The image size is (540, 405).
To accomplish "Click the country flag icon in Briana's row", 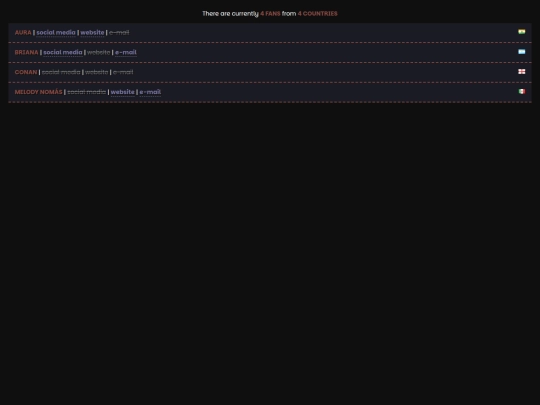I will coord(522,52).
